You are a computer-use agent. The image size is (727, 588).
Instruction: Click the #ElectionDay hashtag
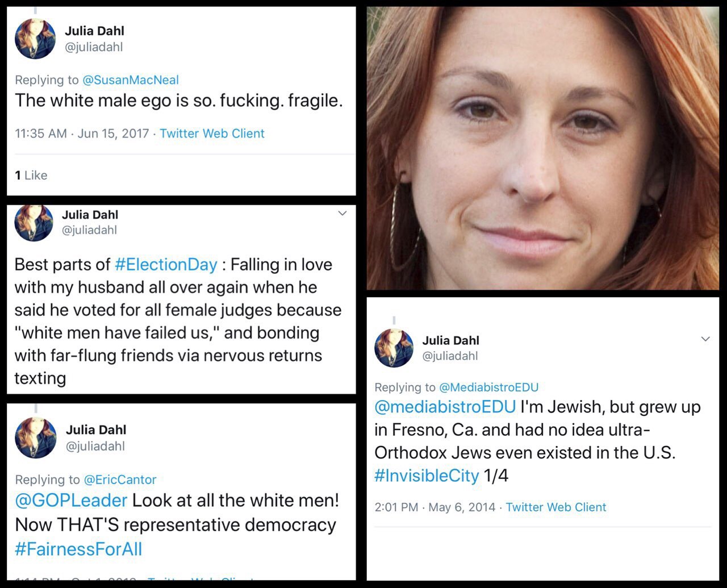click(166, 265)
